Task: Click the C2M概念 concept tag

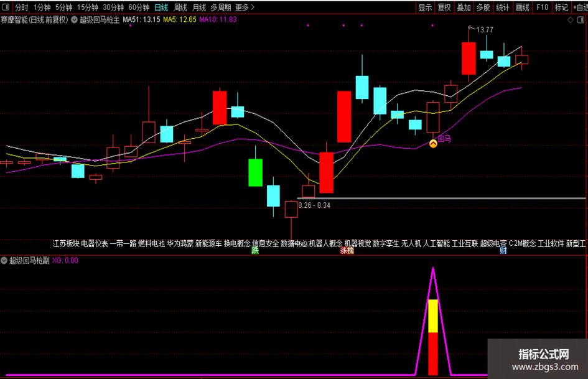Action: 523,243
